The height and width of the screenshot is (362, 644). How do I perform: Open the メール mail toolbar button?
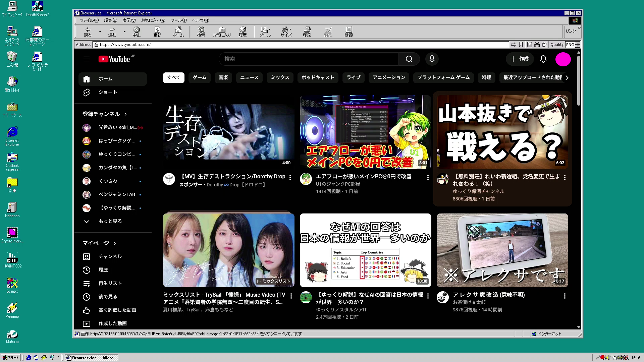click(265, 32)
